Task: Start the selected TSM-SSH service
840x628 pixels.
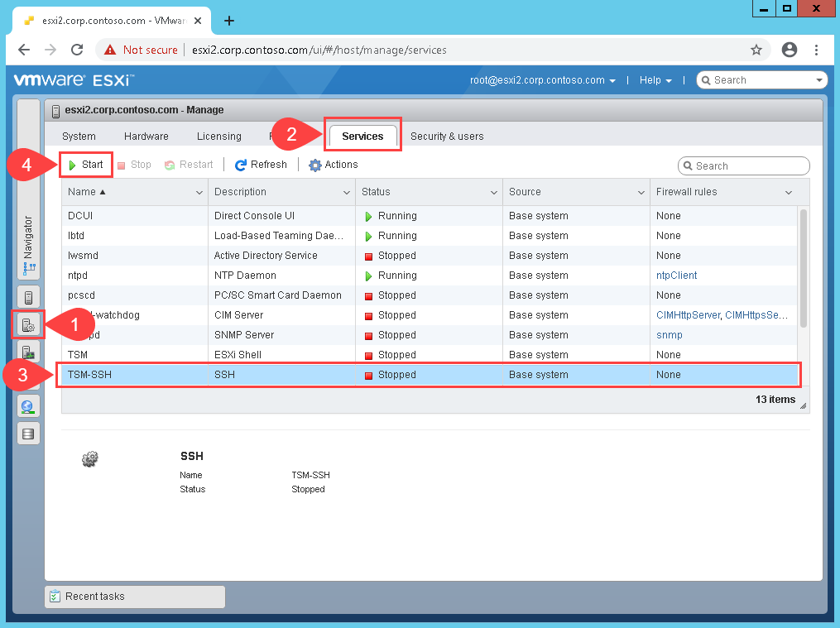Action: [x=86, y=165]
